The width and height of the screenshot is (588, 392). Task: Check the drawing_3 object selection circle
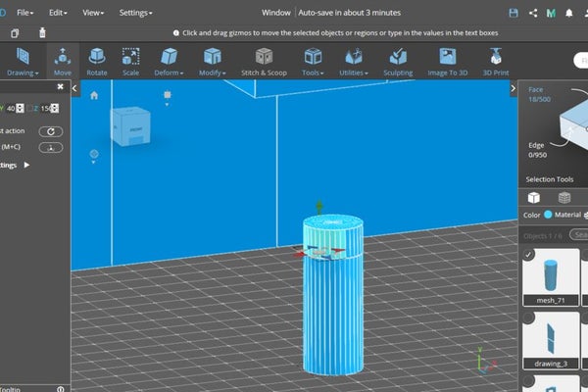528,318
